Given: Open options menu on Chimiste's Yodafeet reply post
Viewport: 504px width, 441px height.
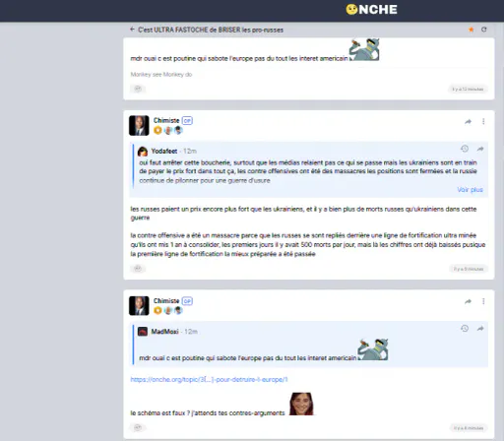Looking at the screenshot, I should pyautogui.click(x=483, y=122).
